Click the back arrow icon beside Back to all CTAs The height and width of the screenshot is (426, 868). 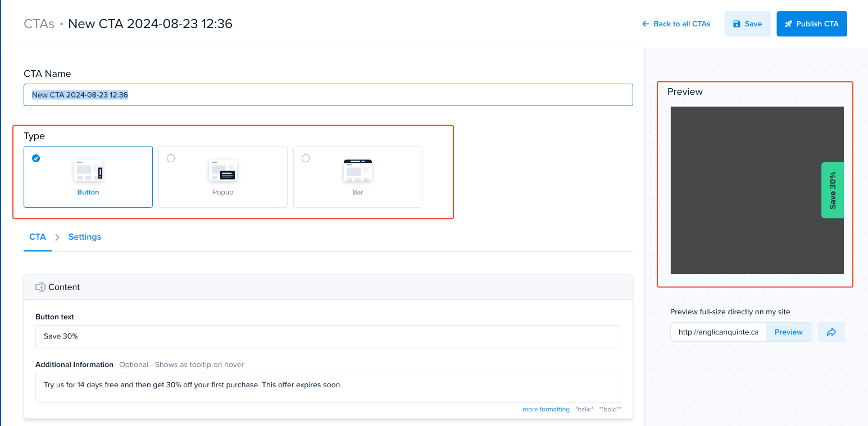[646, 24]
